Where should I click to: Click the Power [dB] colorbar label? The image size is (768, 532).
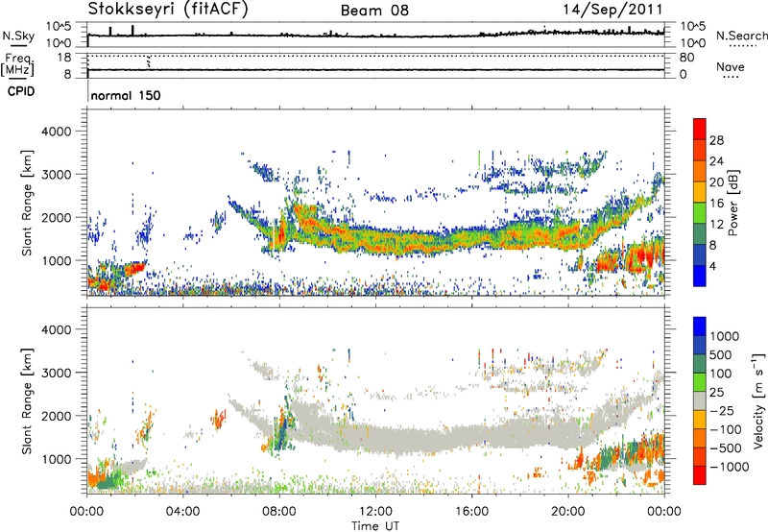tap(733, 203)
